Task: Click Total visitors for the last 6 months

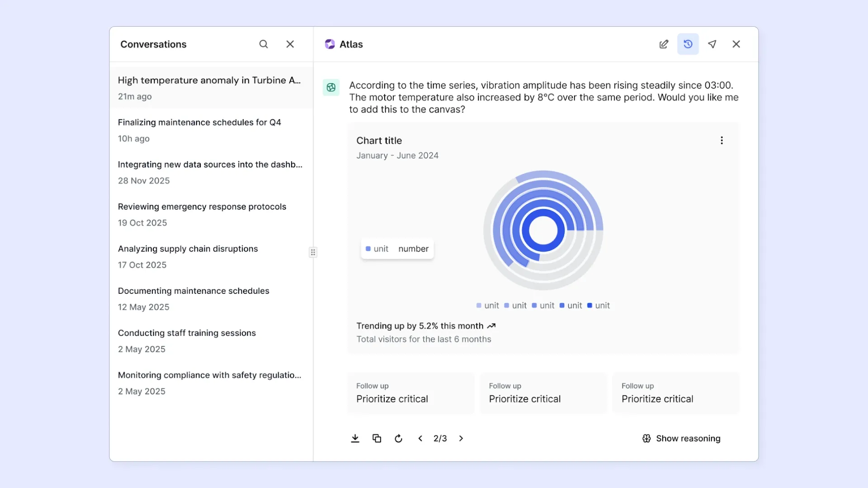Action: point(424,339)
